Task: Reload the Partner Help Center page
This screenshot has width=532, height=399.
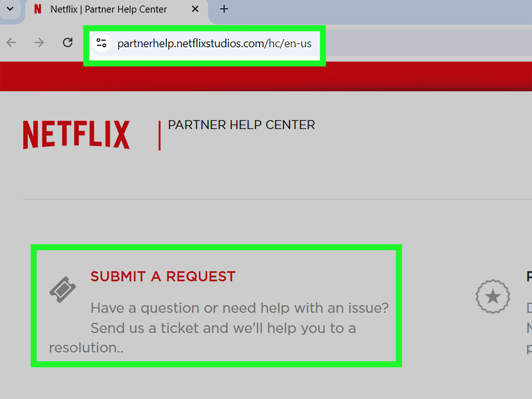Action: click(68, 43)
